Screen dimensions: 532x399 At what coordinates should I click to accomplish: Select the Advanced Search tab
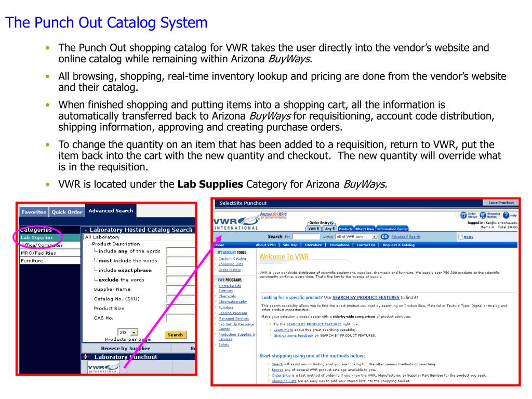[111, 211]
